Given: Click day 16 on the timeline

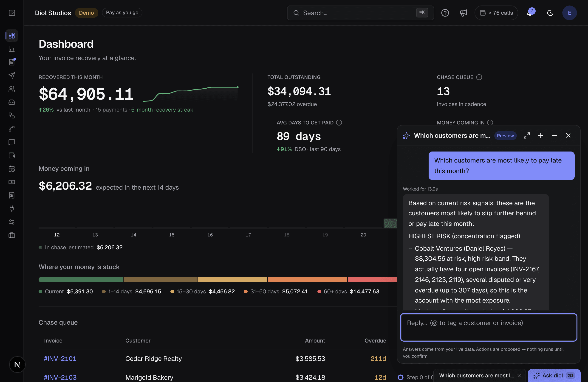Looking at the screenshot, I should click(210, 235).
